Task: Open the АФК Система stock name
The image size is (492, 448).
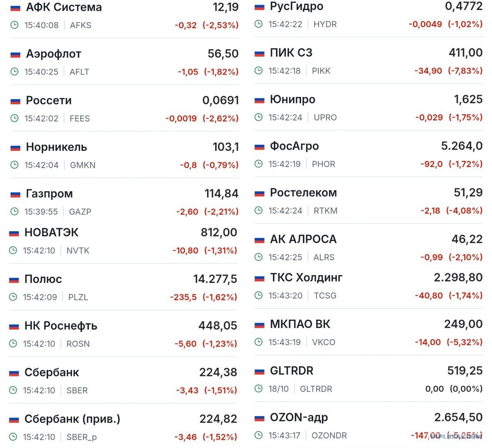Action: 64,7
